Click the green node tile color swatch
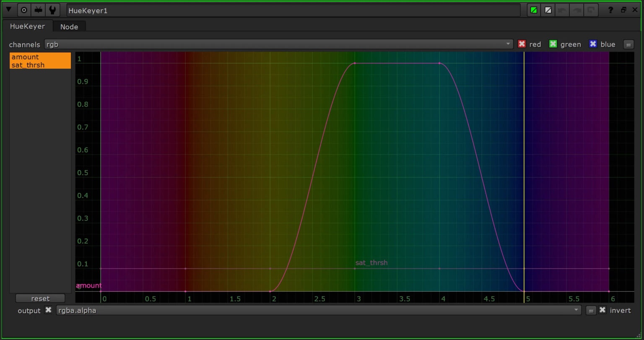 (534, 10)
